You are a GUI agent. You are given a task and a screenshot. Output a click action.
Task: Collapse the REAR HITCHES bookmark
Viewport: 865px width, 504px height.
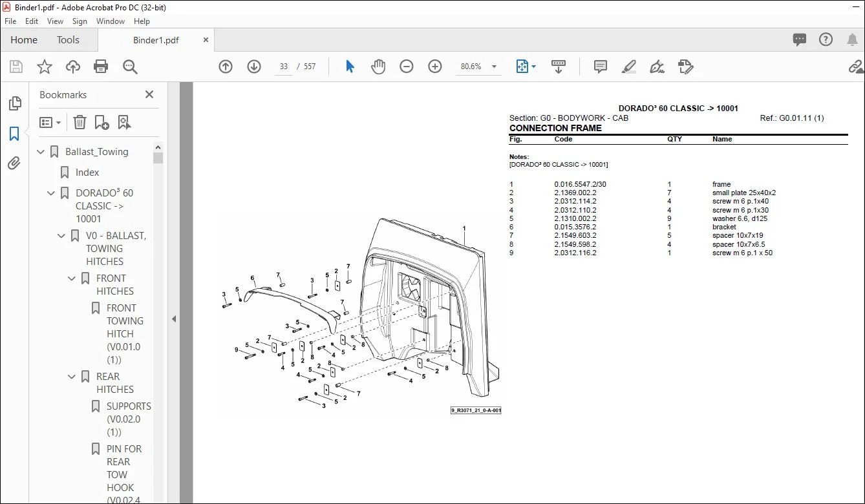(72, 377)
